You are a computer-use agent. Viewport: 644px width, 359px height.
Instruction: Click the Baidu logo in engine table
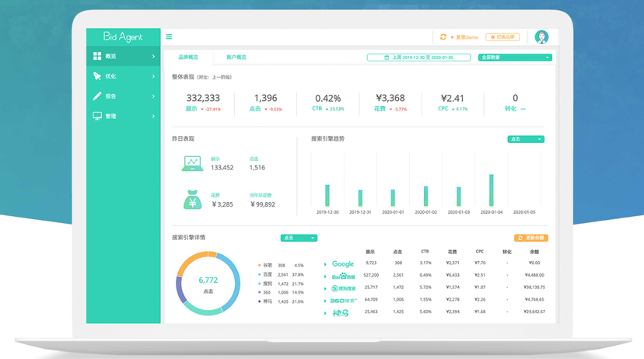pos(343,276)
